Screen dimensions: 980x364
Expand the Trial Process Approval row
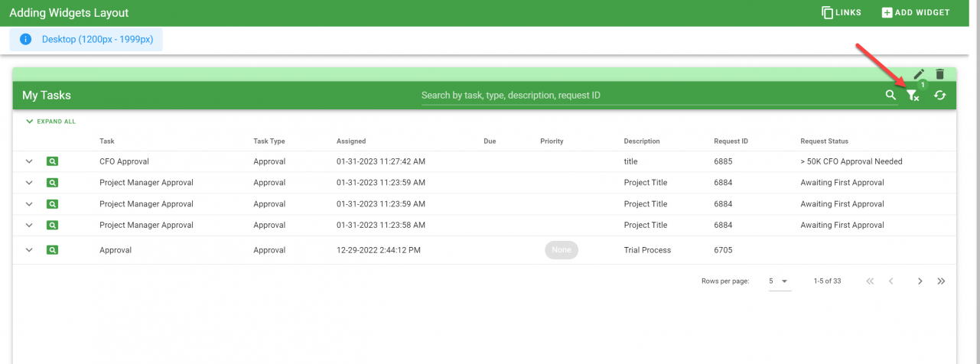[29, 250]
